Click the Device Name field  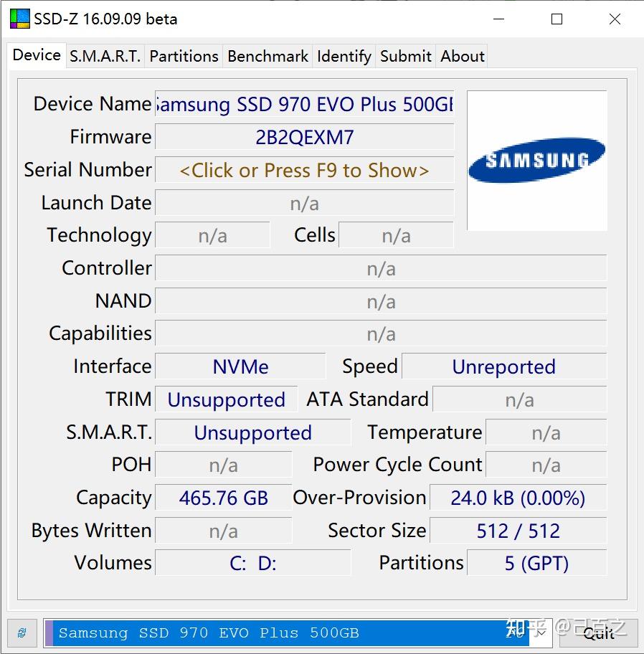305,104
